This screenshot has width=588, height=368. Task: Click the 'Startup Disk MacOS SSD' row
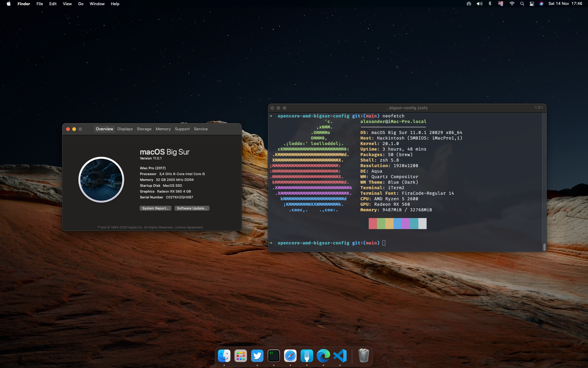tap(161, 186)
